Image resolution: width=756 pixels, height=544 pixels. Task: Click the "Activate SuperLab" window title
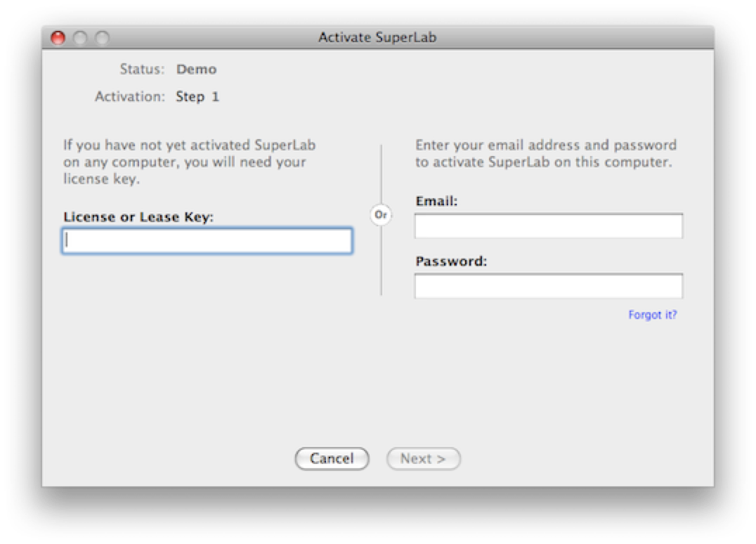pos(377,38)
